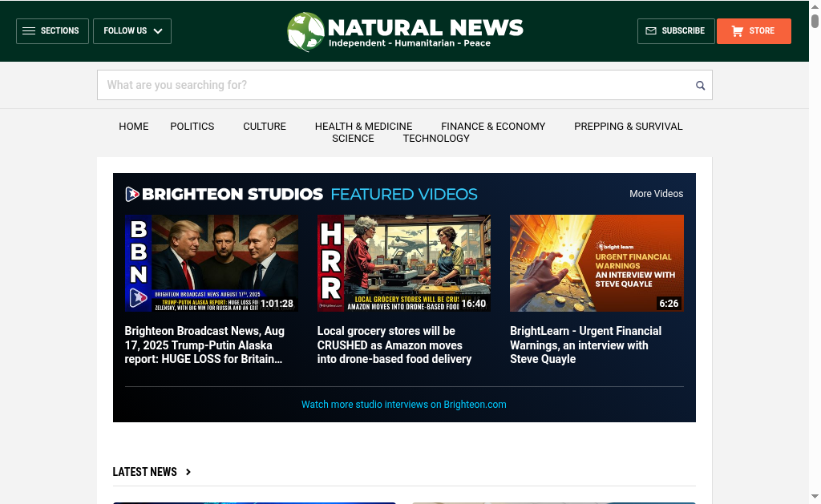
Task: Open the Health & Medicine section
Action: click(x=363, y=126)
